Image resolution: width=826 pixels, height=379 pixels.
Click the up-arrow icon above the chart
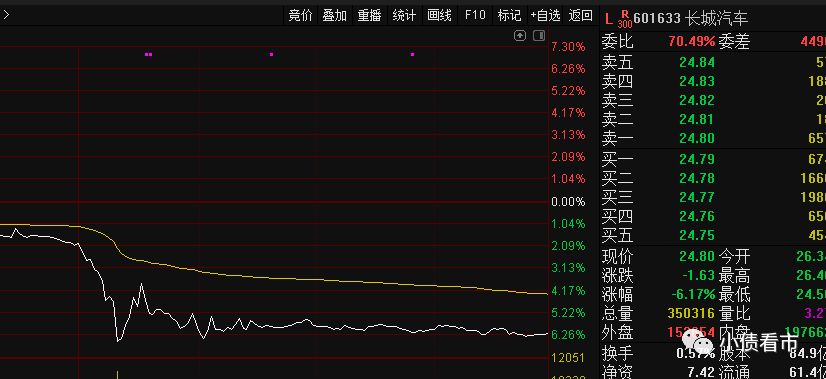tap(520, 36)
